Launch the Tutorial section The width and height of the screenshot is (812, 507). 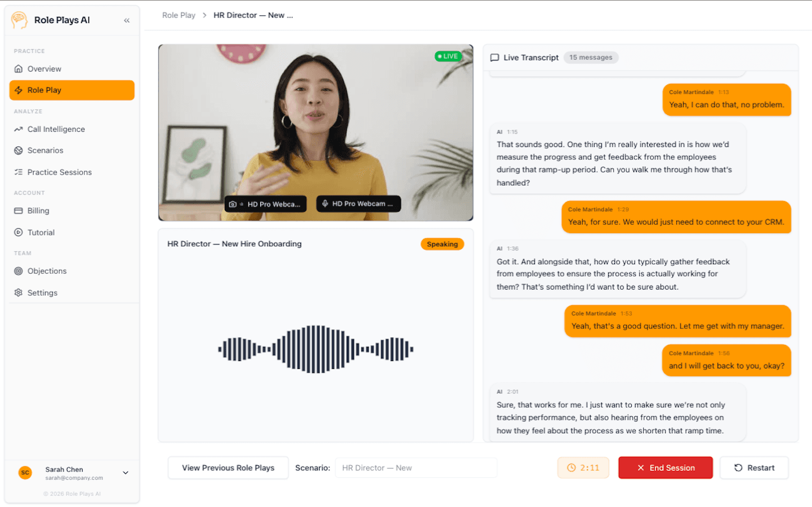[x=41, y=232]
